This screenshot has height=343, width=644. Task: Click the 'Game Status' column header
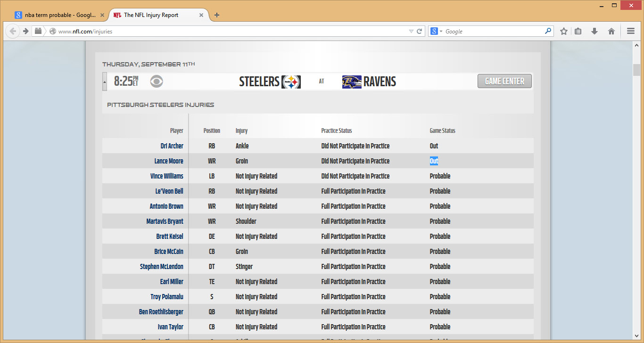tap(442, 131)
